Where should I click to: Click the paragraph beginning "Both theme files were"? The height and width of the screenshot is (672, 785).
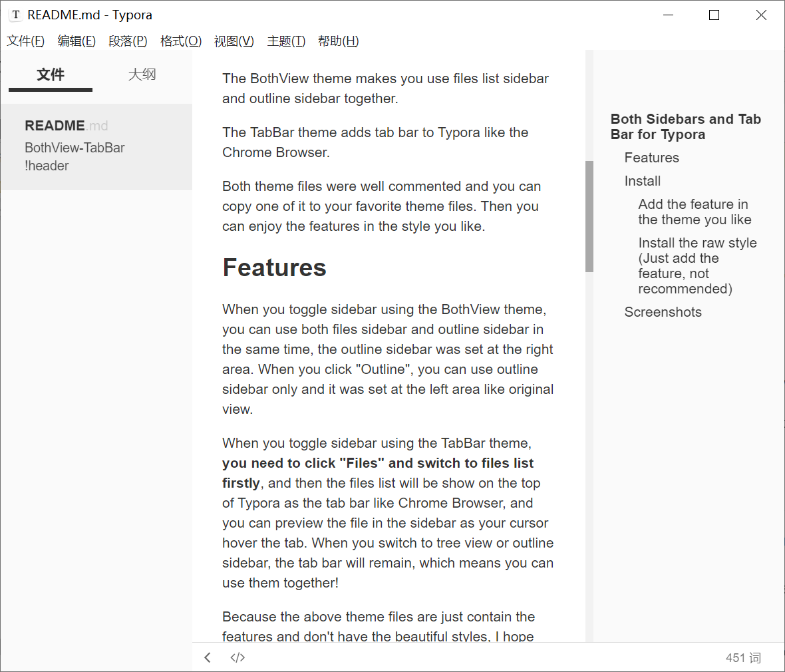pyautogui.click(x=381, y=206)
